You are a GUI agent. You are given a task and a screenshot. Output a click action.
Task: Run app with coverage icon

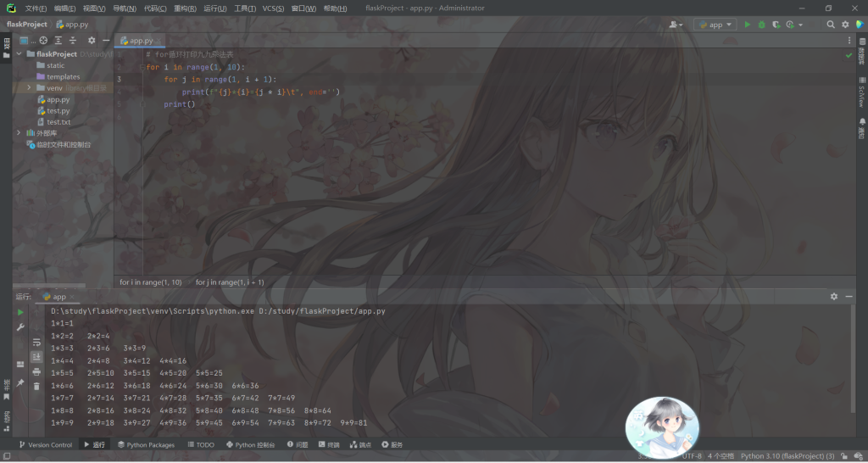click(x=776, y=25)
